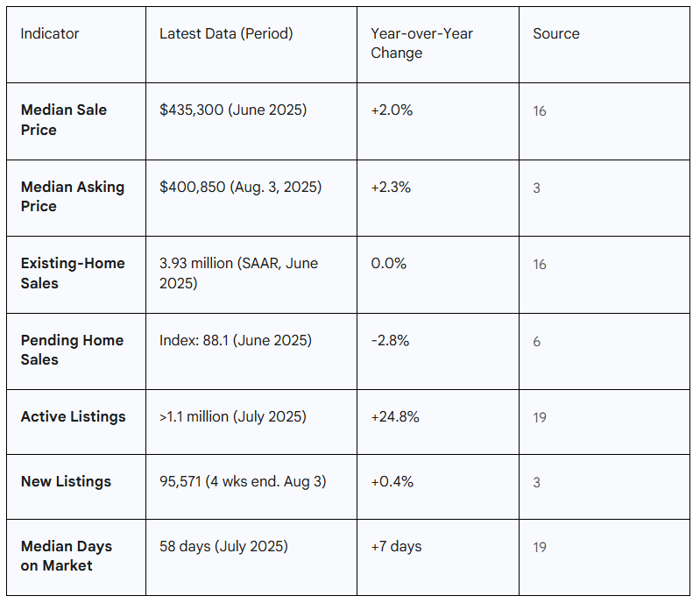Select the Median Sale Price row label

64,120
